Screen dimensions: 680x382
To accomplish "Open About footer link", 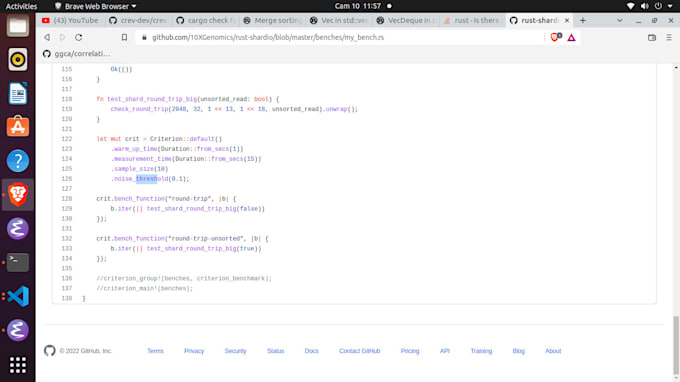I will coord(553,351).
